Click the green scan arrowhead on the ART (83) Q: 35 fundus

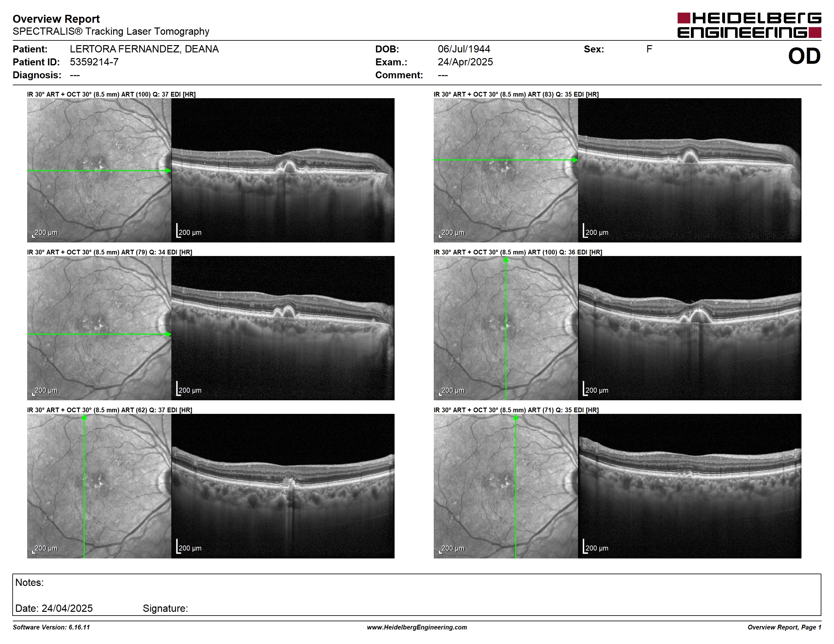click(x=575, y=160)
